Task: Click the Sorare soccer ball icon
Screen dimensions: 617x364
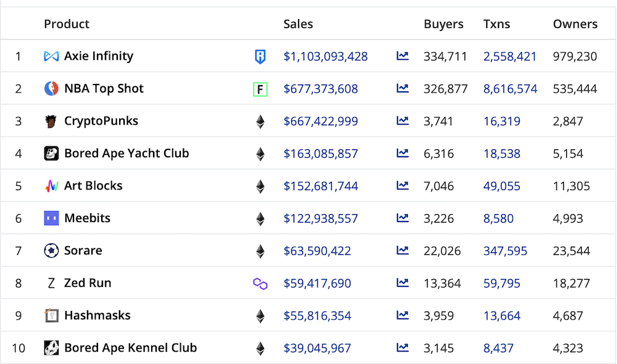Action: (51, 250)
